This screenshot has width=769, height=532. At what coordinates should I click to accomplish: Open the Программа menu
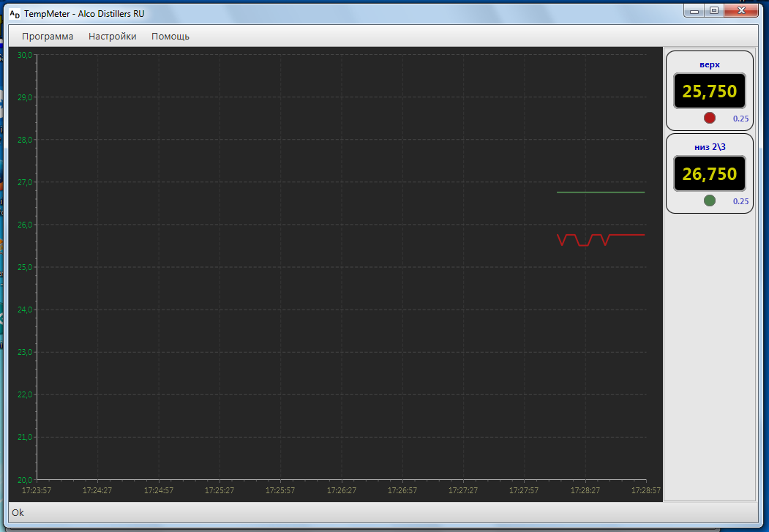[x=48, y=36]
